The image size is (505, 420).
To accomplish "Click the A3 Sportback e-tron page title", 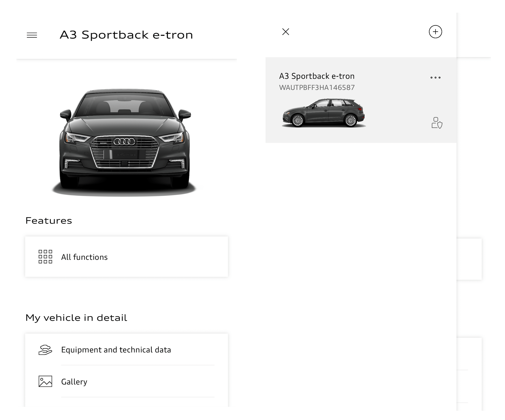I will pyautogui.click(x=126, y=35).
